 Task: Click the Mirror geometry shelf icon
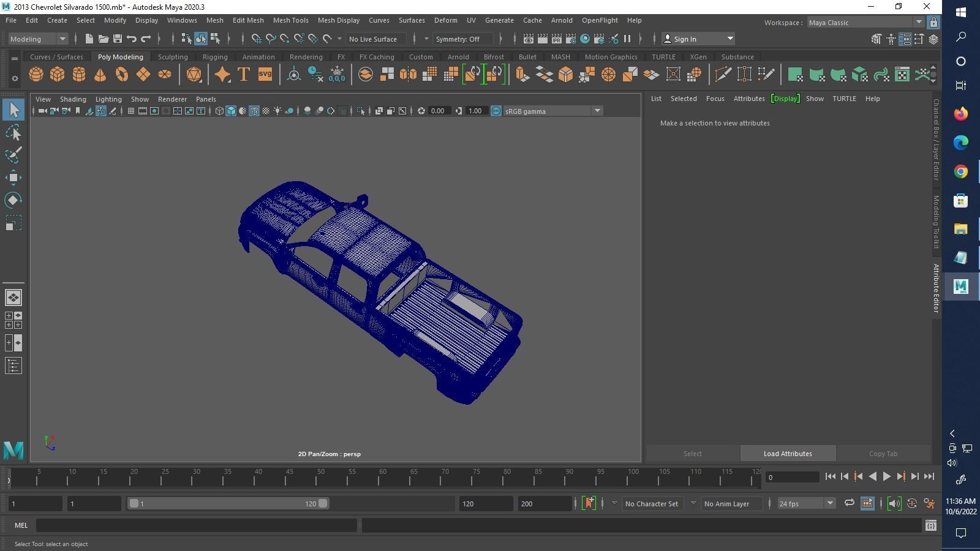(x=408, y=75)
